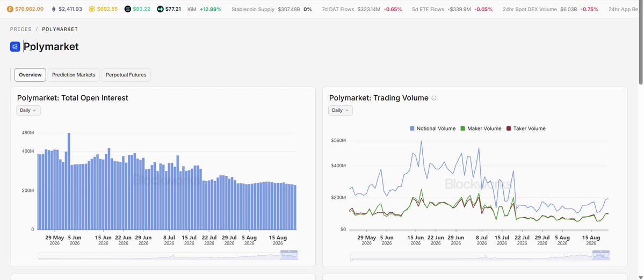Image resolution: width=644 pixels, height=280 pixels.
Task: Click the Ethereum price $2,411.93
Action: pos(70,9)
